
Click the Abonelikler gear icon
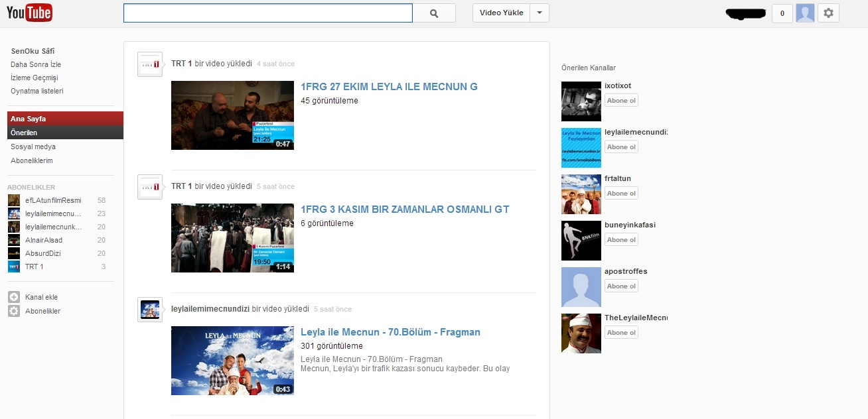click(x=13, y=311)
